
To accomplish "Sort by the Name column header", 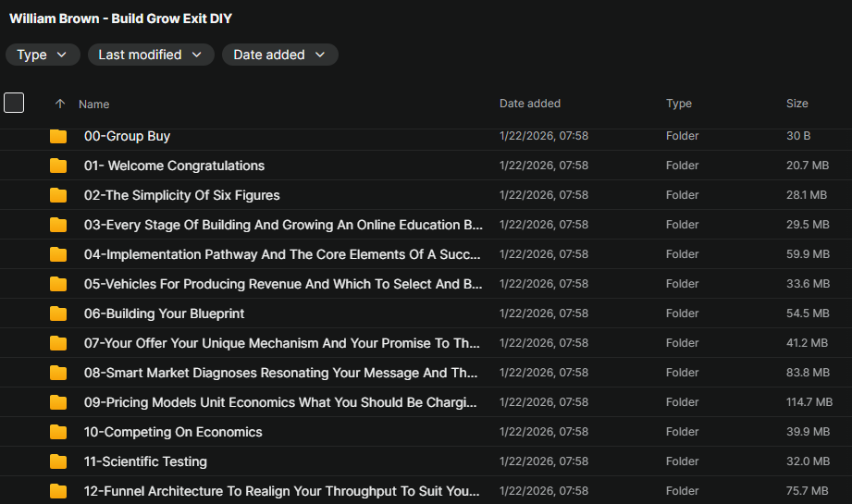I will [x=94, y=104].
